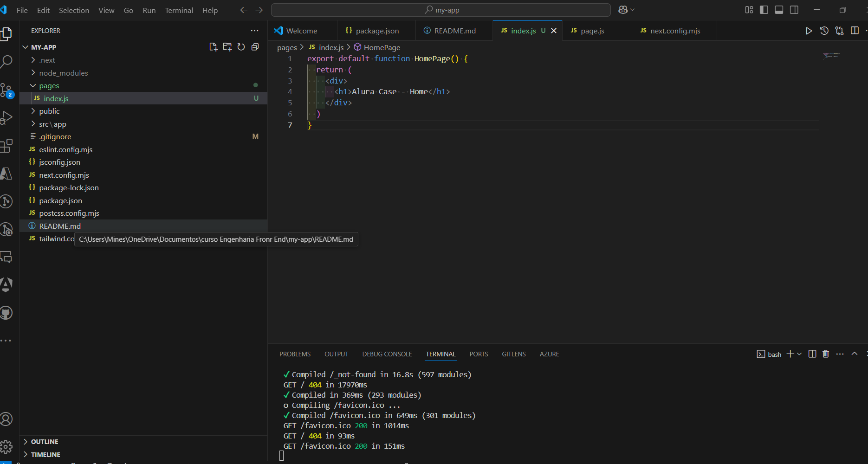This screenshot has width=868, height=464.
Task: Open changes compare icon in editor toolbar
Action: pyautogui.click(x=839, y=31)
